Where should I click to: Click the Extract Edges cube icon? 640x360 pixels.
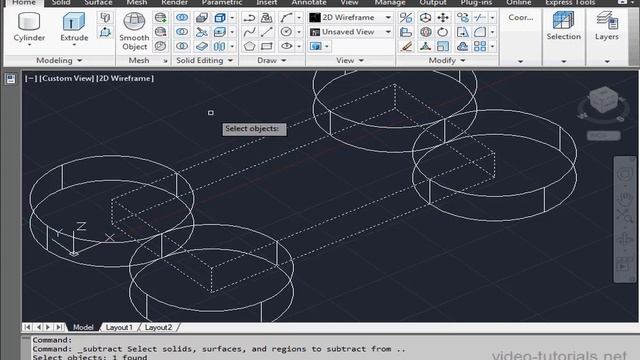[220, 18]
